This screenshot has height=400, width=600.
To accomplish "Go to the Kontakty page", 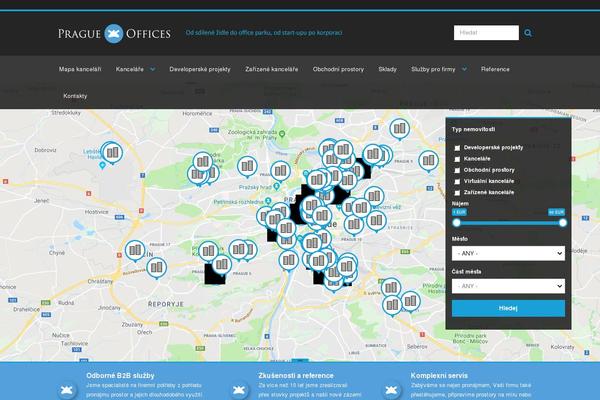I will [x=75, y=96].
